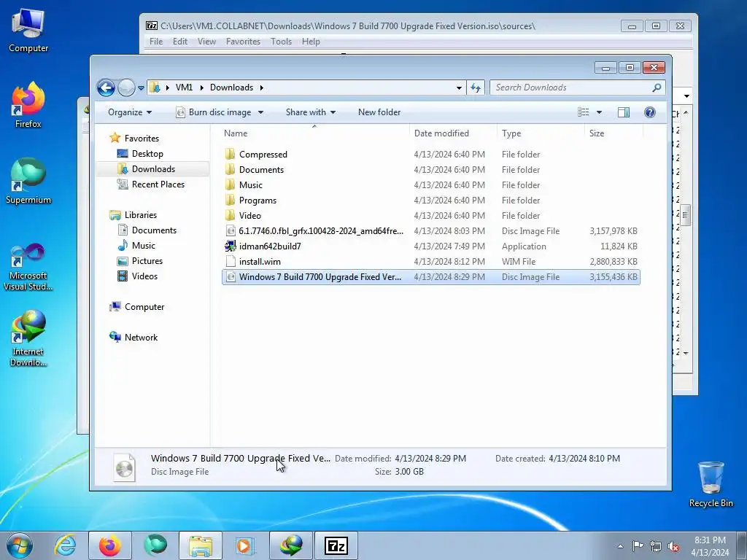
Task: Click the Explorer forward arrow button
Action: pos(126,87)
